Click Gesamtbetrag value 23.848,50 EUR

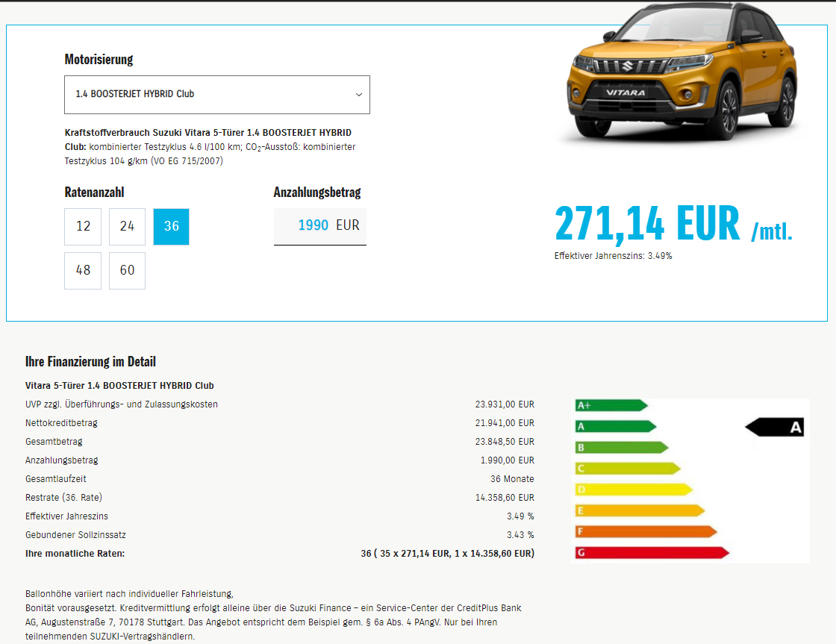point(505,442)
